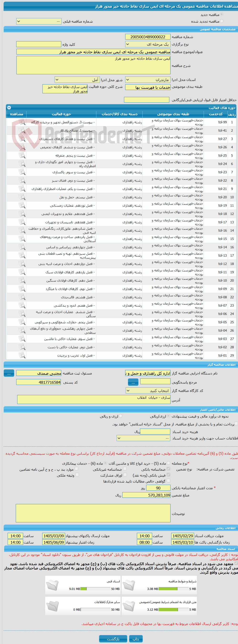Toggle ضمانتنامه بانکی checkbox
The height and width of the screenshot is (644, 238).
[168, 469]
